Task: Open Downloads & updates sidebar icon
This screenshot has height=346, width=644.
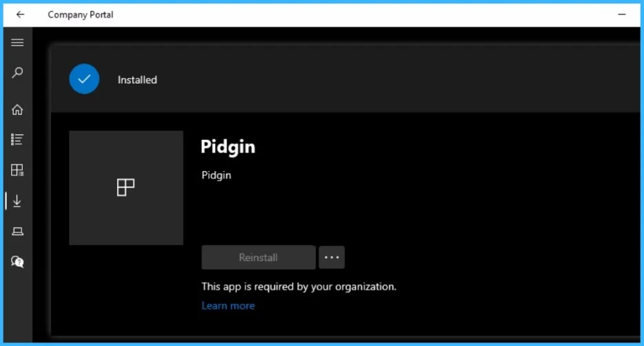Action: pos(17,201)
